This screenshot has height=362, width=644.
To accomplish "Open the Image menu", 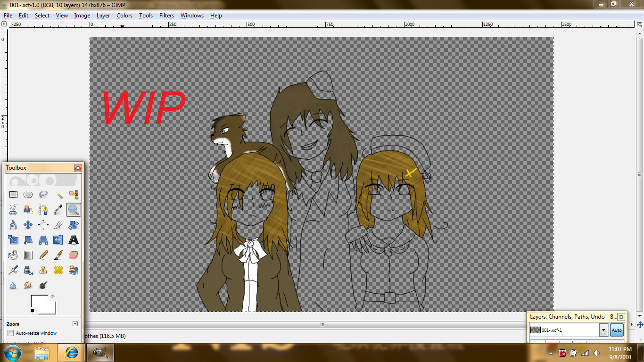I will point(82,16).
